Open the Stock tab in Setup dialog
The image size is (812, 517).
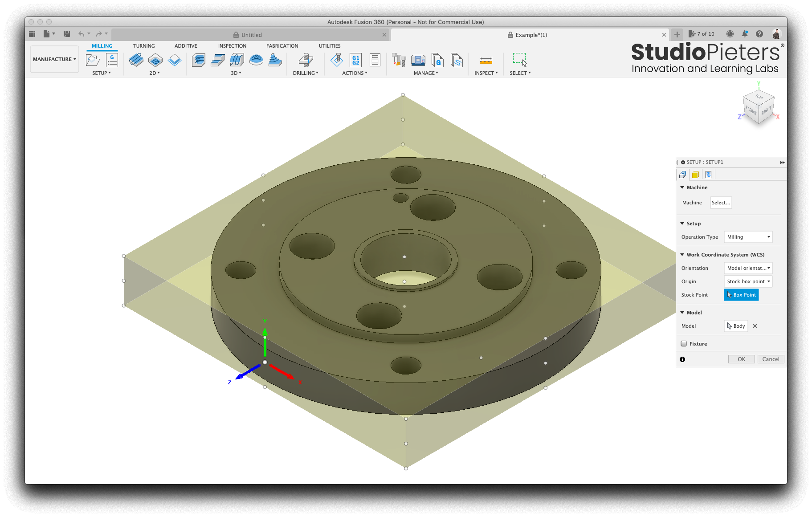[695, 175]
